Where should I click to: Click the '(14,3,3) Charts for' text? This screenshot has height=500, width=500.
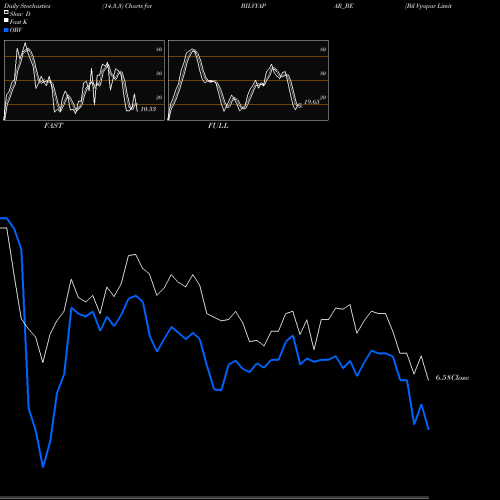point(127,6)
